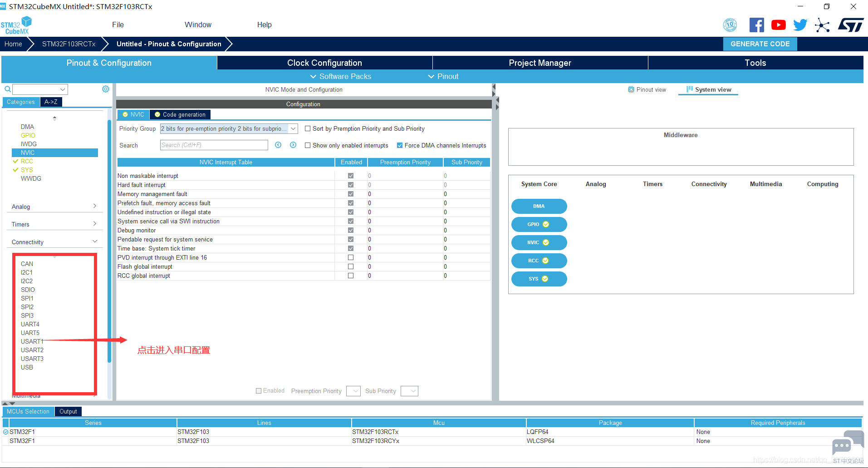Enable the RCC global interrupt
This screenshot has height=468, width=868.
(351, 276)
